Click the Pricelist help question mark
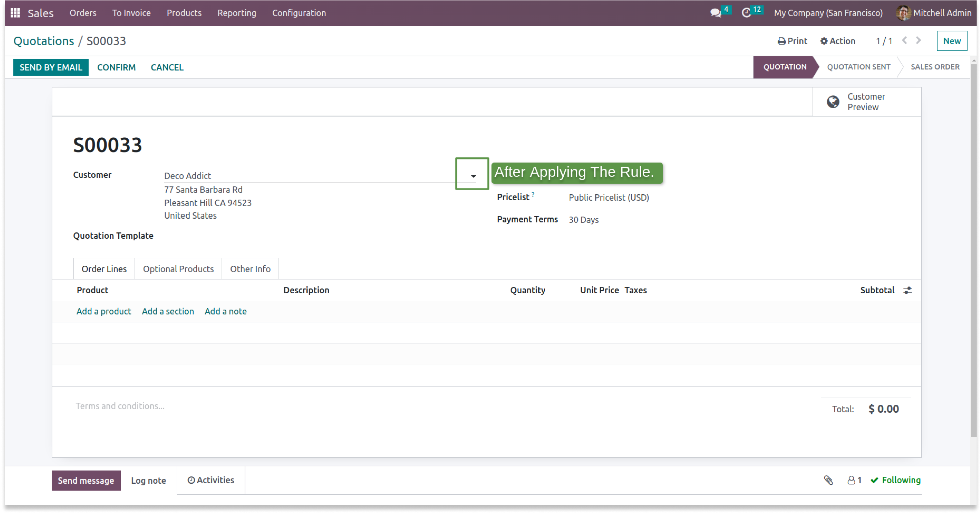 [x=533, y=195]
